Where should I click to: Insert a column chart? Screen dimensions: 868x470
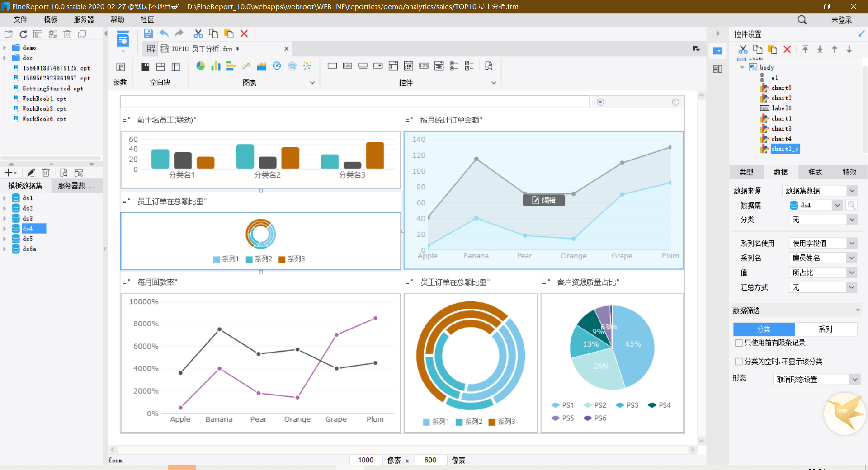pyautogui.click(x=216, y=66)
